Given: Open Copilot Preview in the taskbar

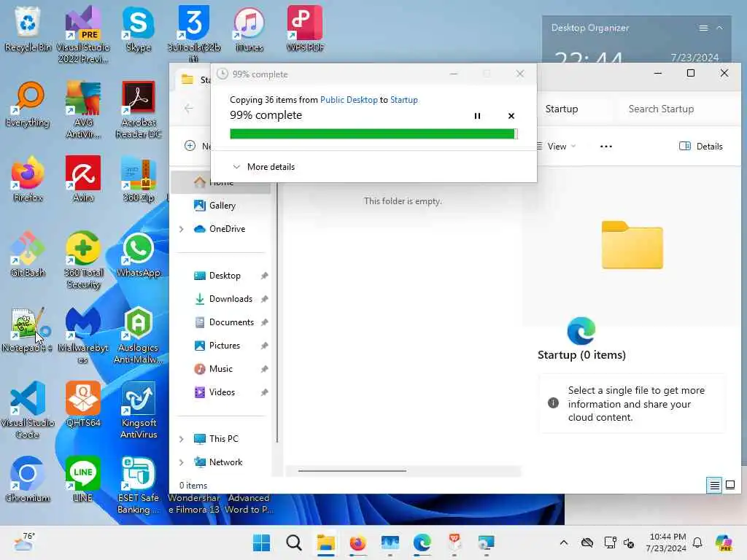Looking at the screenshot, I should coord(724,542).
